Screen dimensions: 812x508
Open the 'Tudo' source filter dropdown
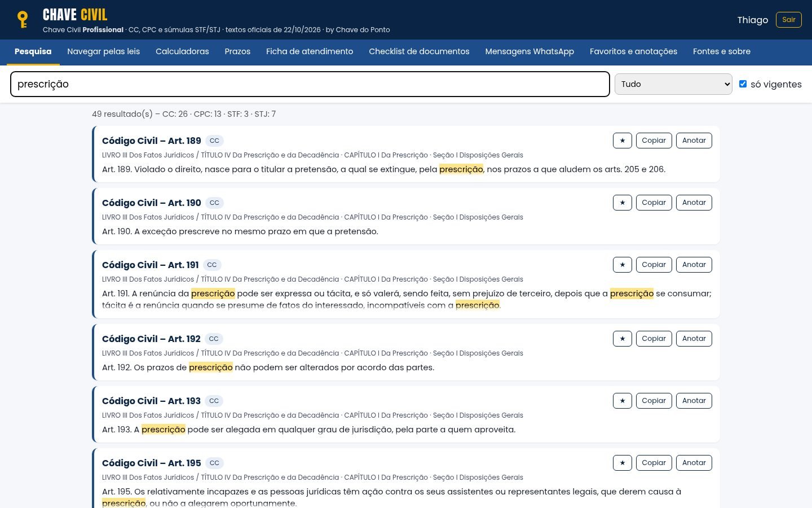coord(673,84)
